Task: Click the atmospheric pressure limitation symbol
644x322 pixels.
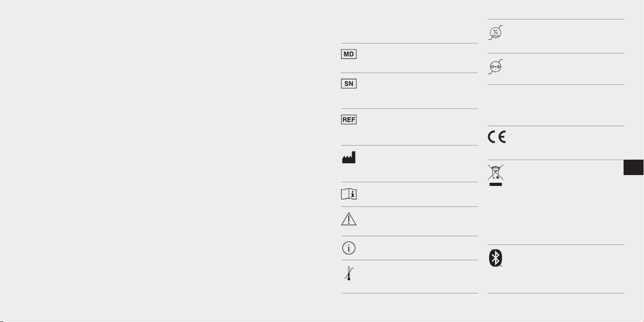Action: click(x=496, y=66)
